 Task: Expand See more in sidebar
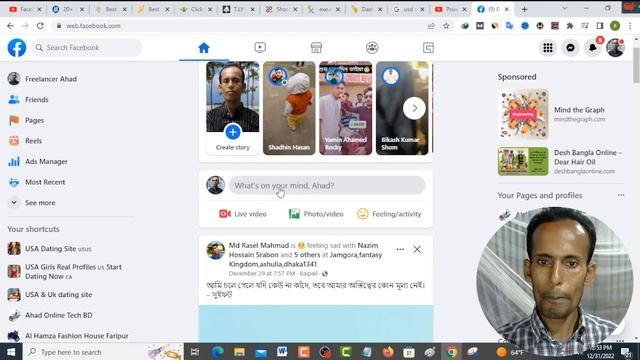[x=40, y=202]
